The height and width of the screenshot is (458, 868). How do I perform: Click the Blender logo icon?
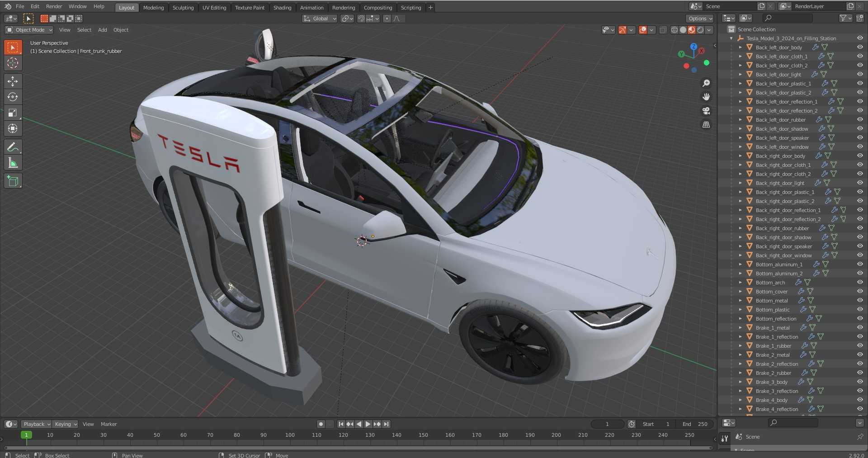pyautogui.click(x=8, y=6)
